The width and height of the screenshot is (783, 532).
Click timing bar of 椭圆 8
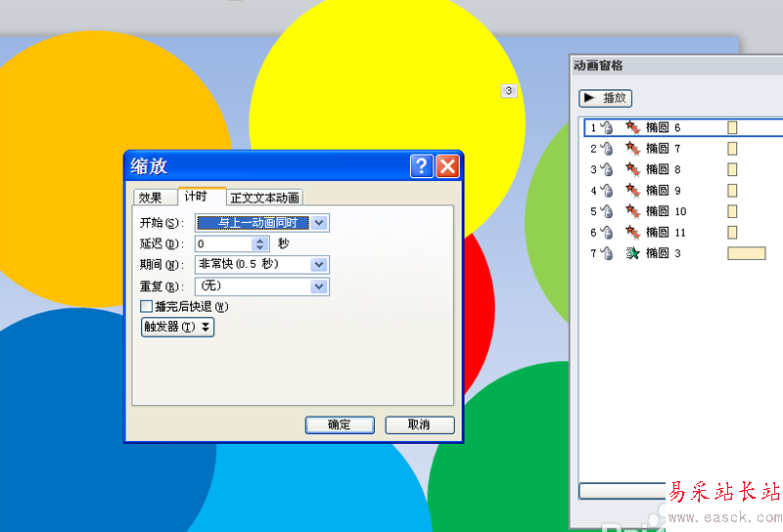tap(732, 170)
